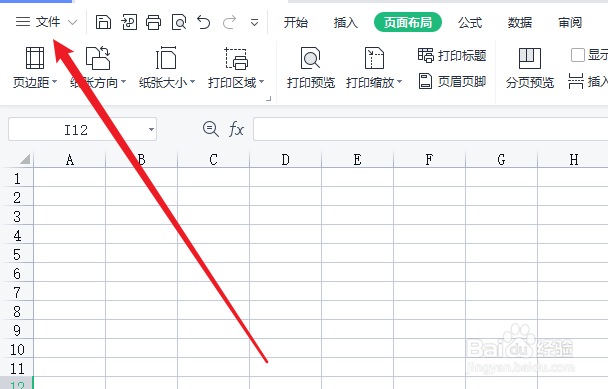
Task: Select column F header
Action: pyautogui.click(x=429, y=159)
